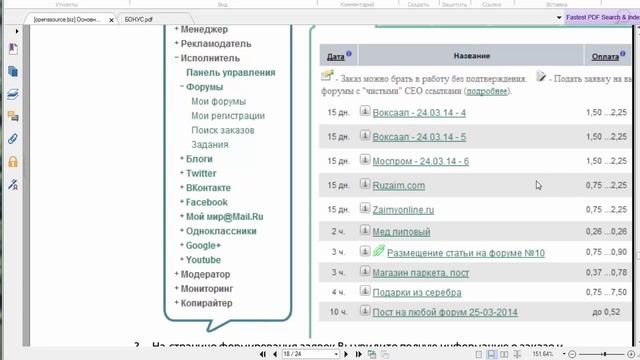This screenshot has height=360, width=640.
Task: Expand the Facebook tree item
Action: 182,201
